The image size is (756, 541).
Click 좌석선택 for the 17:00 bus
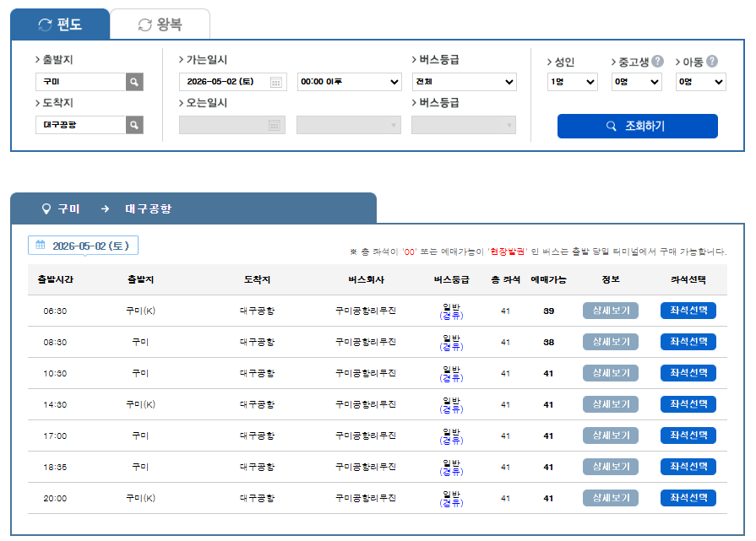coord(688,436)
